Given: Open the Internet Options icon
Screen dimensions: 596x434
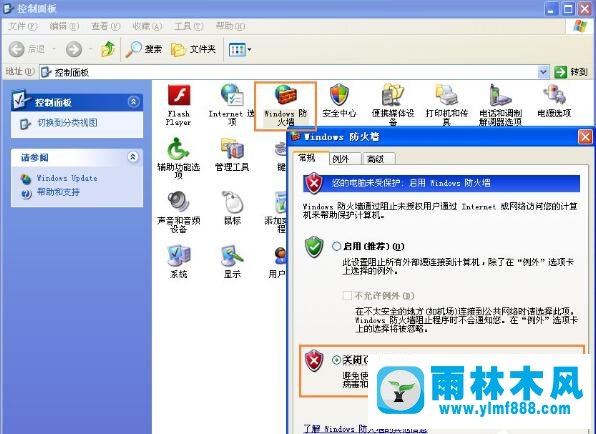Looking at the screenshot, I should pyautogui.click(x=231, y=105).
